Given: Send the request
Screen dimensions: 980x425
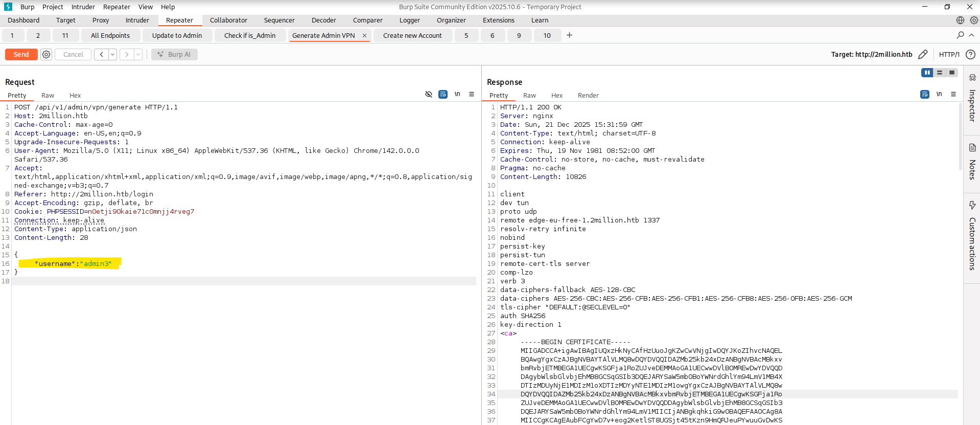Looking at the screenshot, I should pos(21,54).
